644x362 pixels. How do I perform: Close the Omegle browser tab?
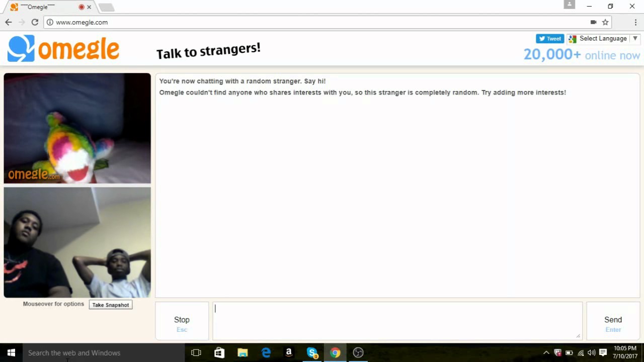pos(90,7)
